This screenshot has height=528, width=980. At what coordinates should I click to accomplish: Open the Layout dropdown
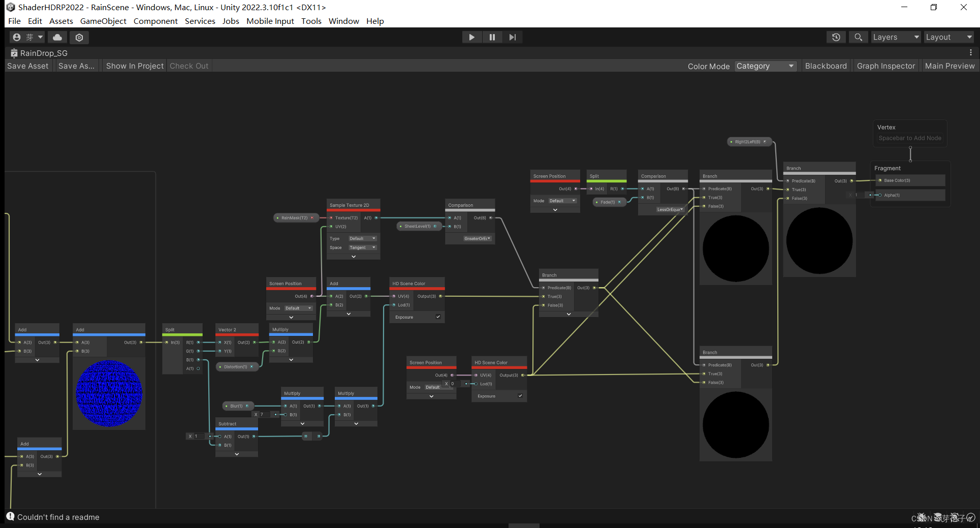tap(949, 37)
